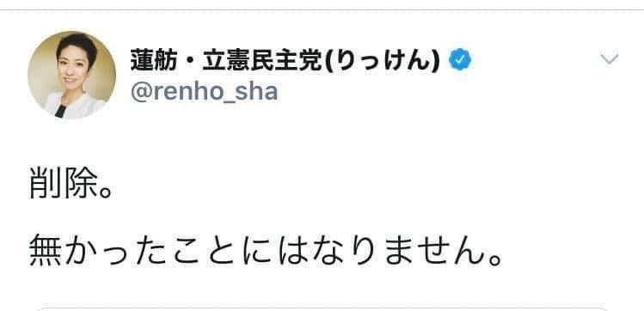Open the round profile avatar photo
Viewport: 644px width, 311px height.
point(72,75)
